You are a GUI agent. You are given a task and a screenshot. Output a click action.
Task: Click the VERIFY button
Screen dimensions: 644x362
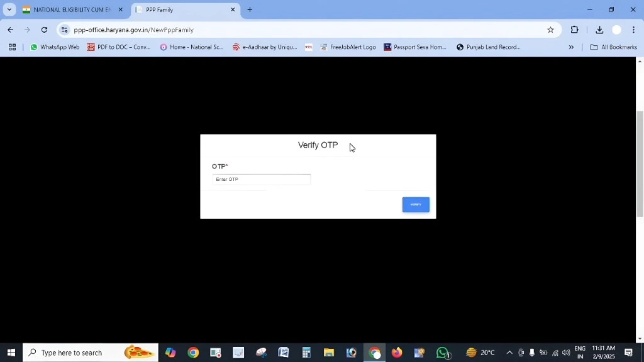click(x=416, y=204)
